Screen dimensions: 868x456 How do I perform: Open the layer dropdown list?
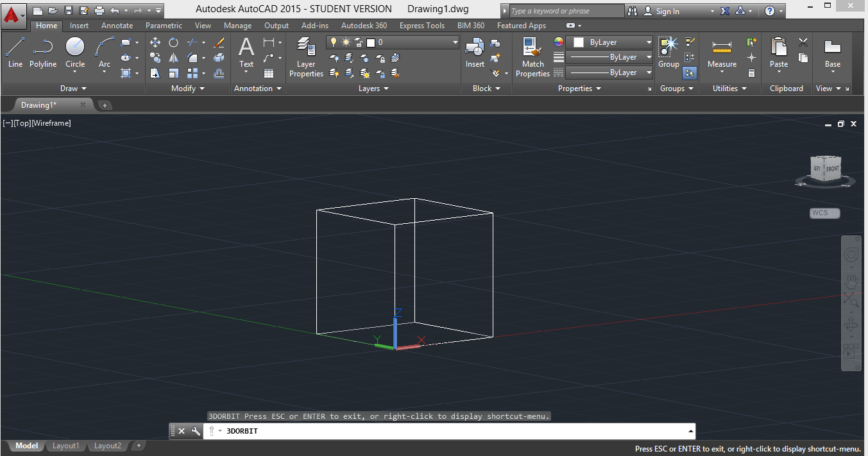click(455, 42)
